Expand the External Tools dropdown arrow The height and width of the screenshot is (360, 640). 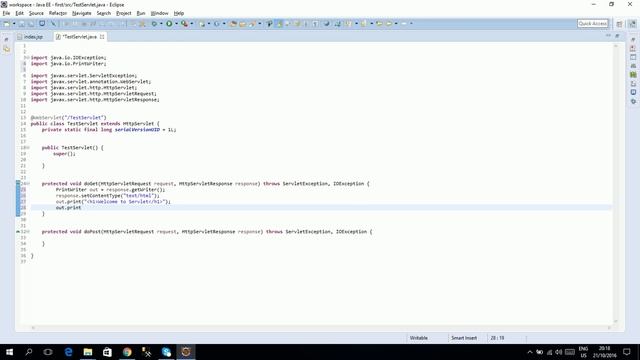(x=192, y=24)
